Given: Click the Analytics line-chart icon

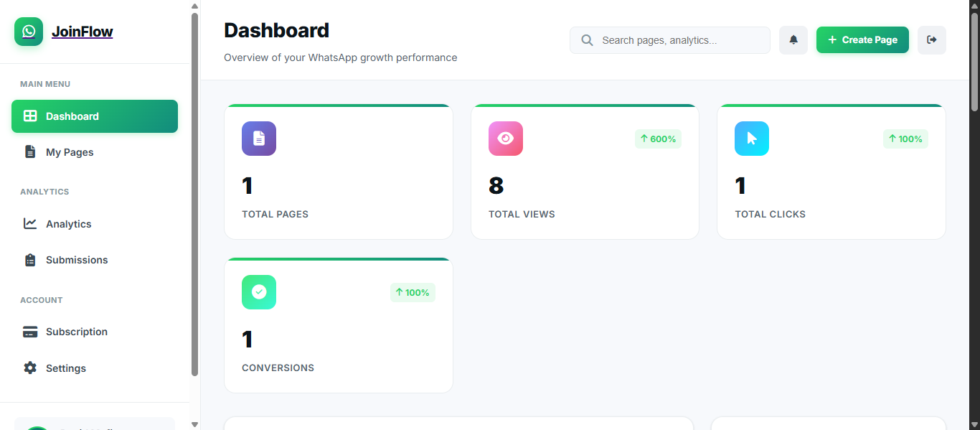Looking at the screenshot, I should click(29, 223).
